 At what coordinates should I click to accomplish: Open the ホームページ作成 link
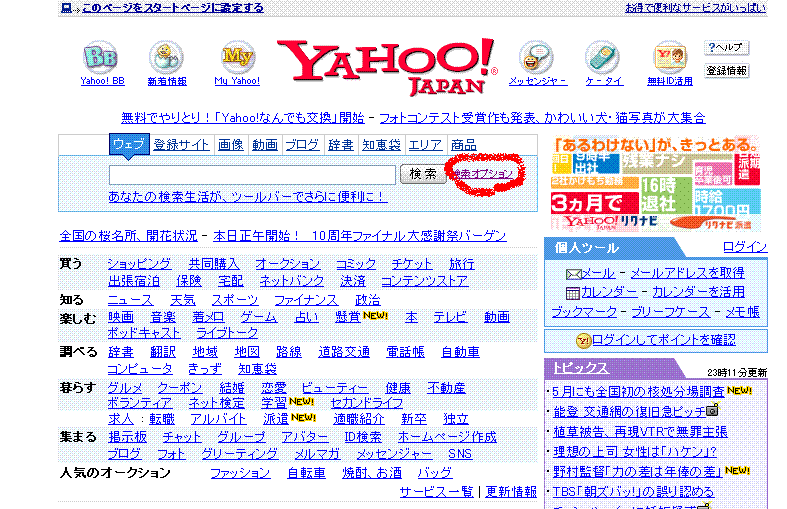(x=447, y=437)
